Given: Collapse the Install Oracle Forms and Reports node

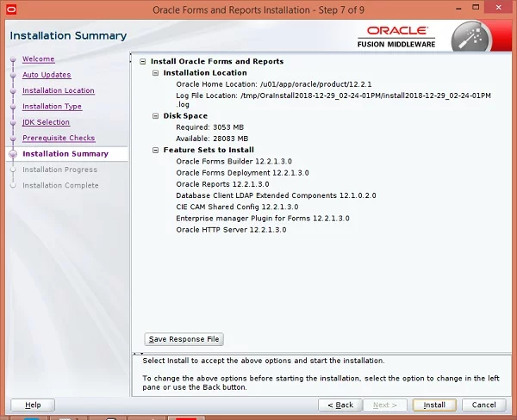Looking at the screenshot, I should point(143,62).
